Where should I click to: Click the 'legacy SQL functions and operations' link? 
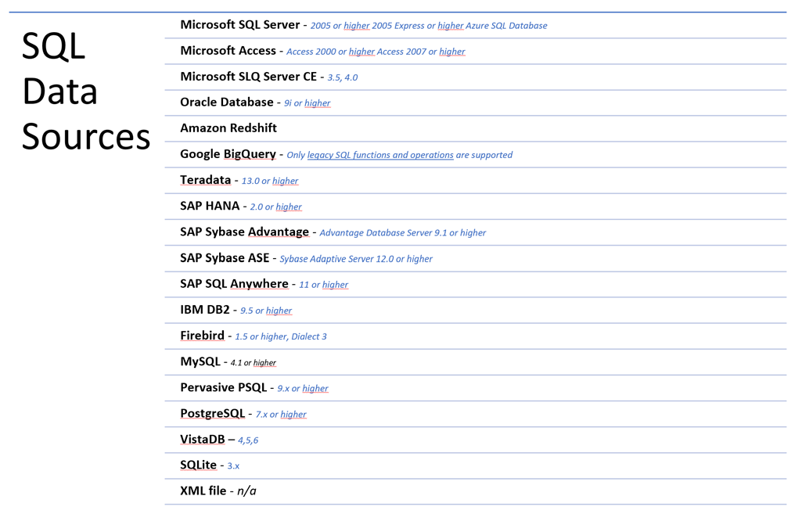coord(380,155)
